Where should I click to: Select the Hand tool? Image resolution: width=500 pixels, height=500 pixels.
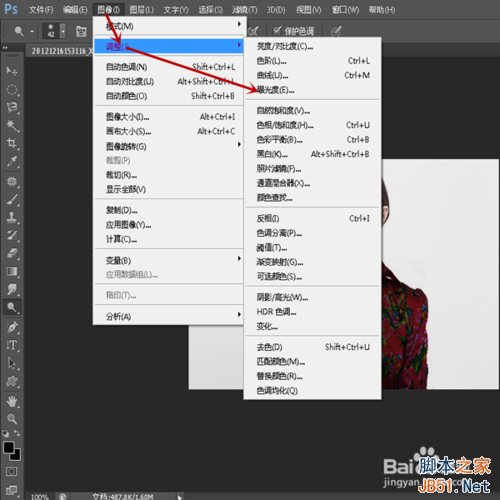click(x=12, y=402)
